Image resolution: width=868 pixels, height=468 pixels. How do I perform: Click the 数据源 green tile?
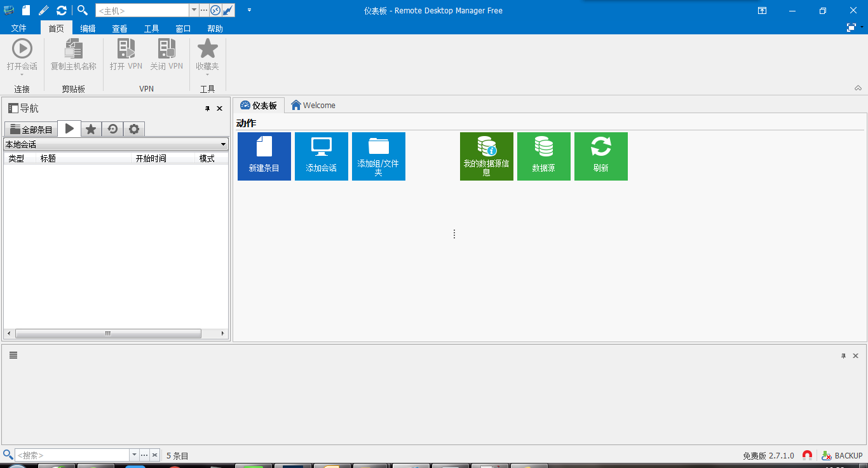[x=543, y=156]
